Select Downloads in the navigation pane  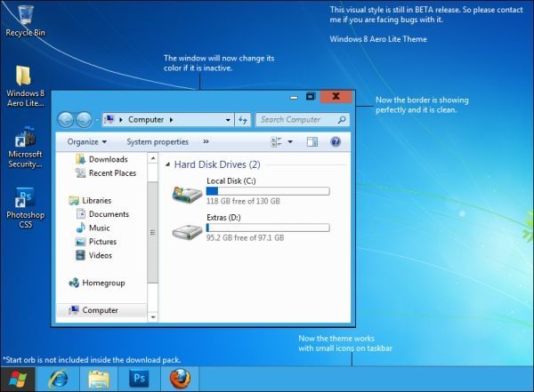click(101, 159)
